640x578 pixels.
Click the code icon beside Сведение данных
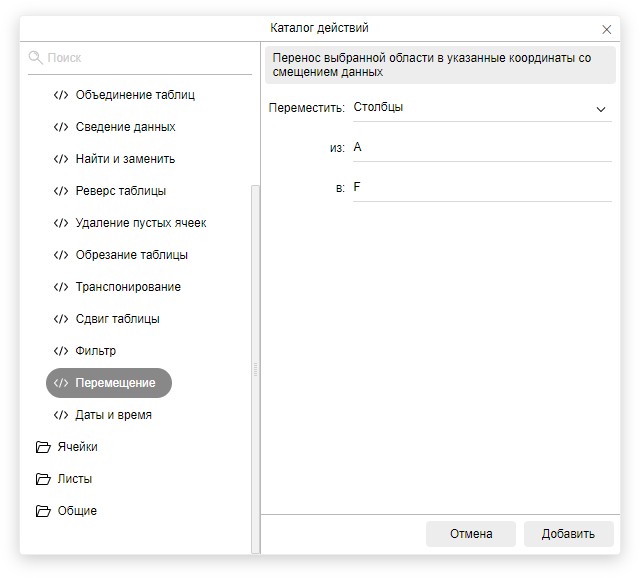(x=61, y=127)
